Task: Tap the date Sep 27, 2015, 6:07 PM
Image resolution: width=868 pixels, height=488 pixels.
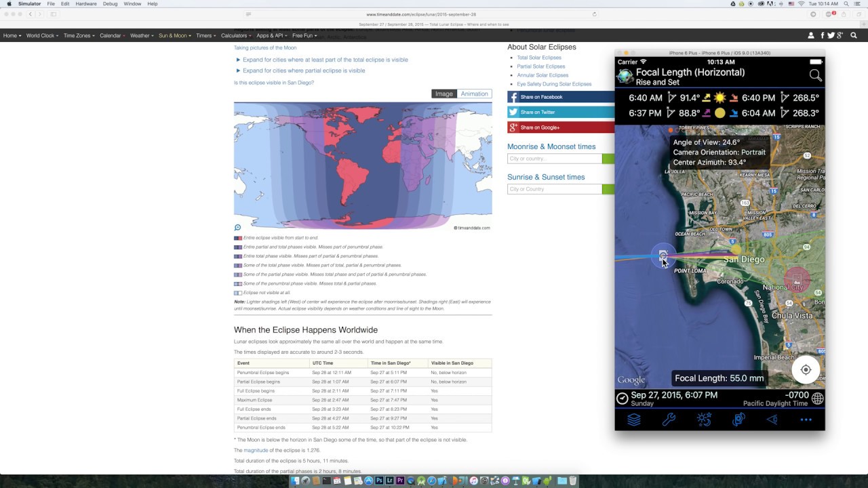Action: pos(674,395)
